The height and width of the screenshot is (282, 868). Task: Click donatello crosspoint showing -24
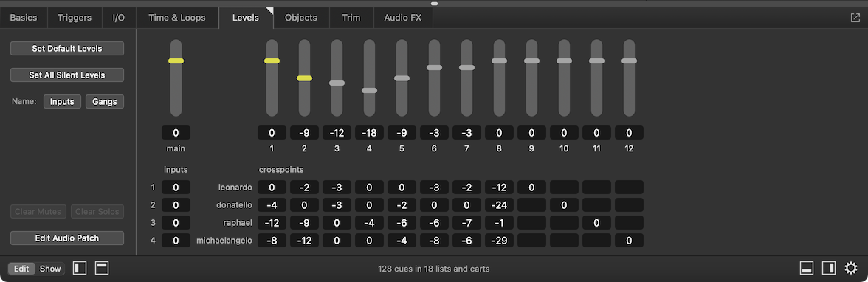pyautogui.click(x=499, y=205)
